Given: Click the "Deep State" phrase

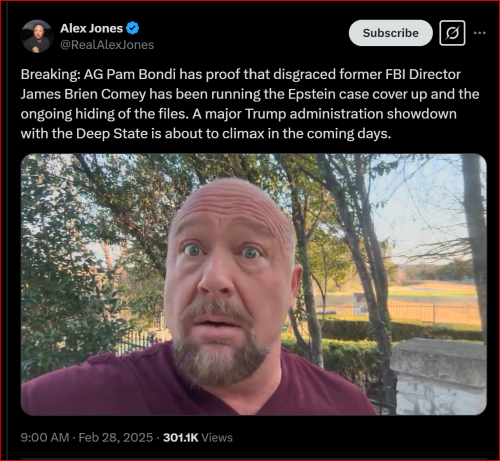Looking at the screenshot, I should pos(112,134).
